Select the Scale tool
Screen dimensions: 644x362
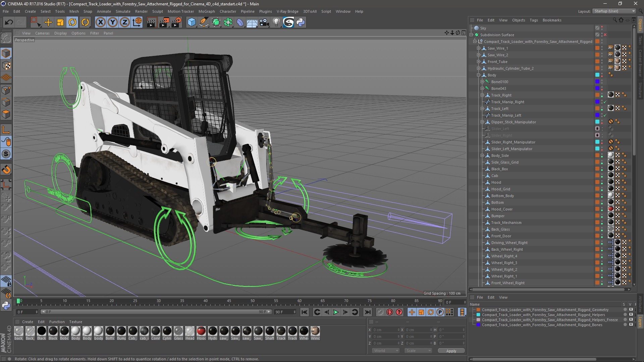(x=60, y=22)
